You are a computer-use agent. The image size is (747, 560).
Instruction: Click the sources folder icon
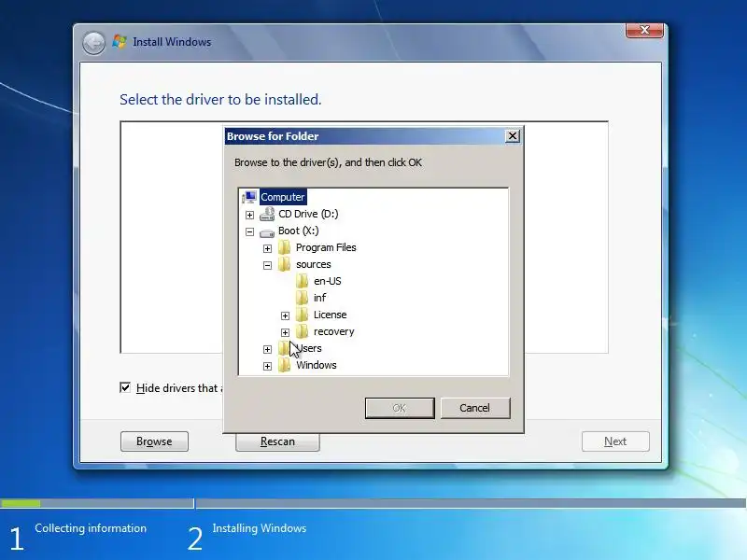285,264
